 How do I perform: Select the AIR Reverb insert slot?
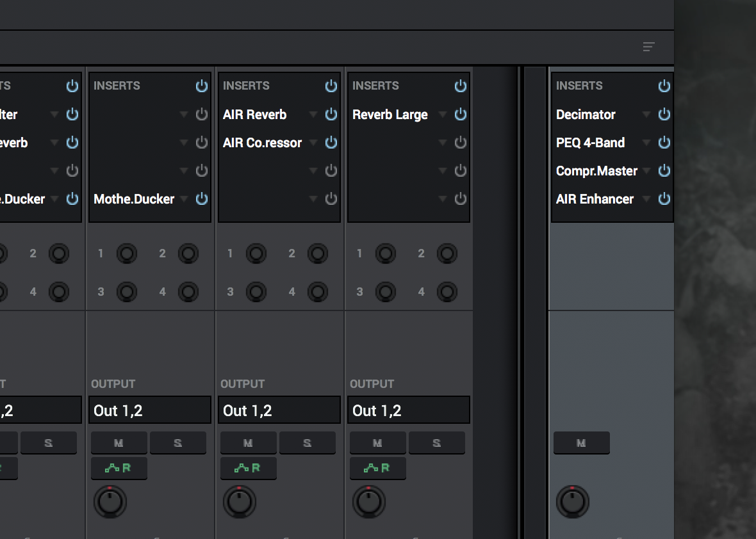click(255, 115)
